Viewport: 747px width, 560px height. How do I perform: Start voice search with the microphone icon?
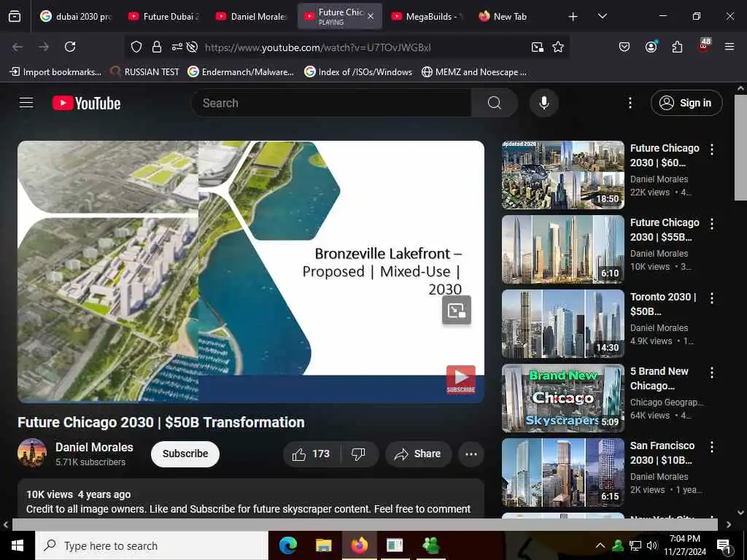[x=543, y=103]
